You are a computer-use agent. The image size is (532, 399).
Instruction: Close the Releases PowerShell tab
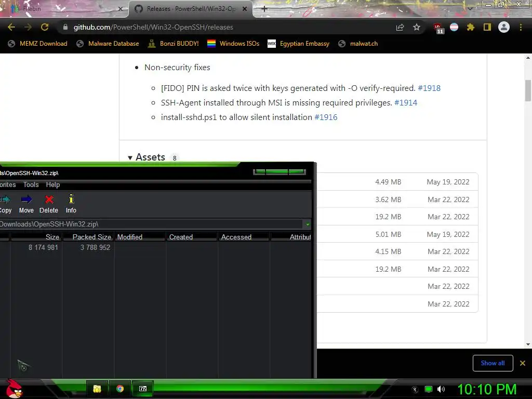[245, 9]
